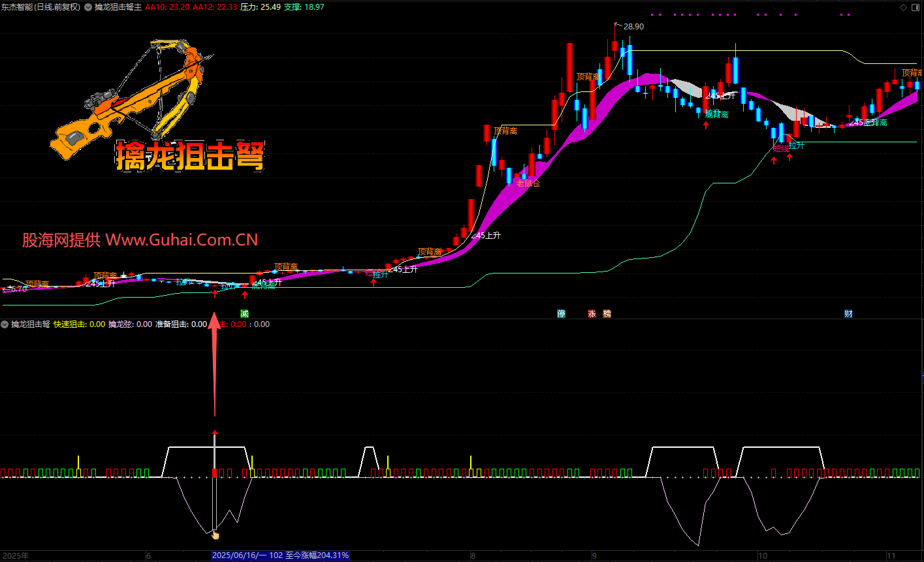Toggle the side panel icon at top right
Viewport: 924px width, 562px height.
coord(914,7)
